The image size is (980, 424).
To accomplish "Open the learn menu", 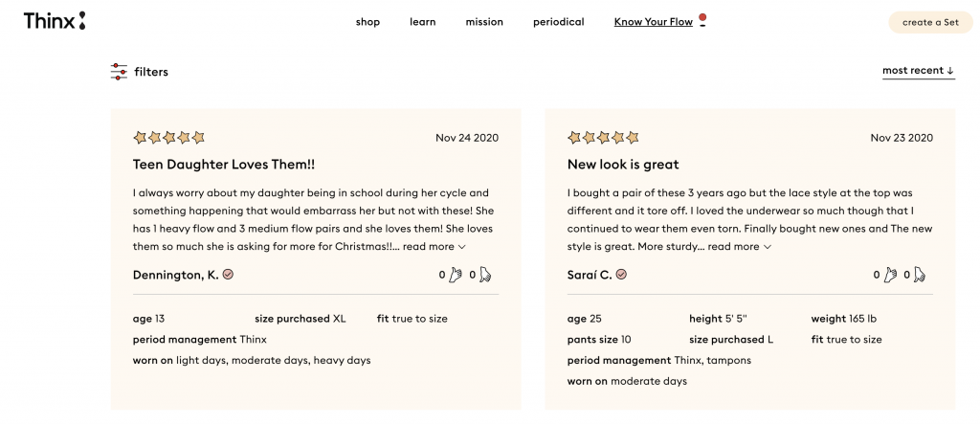I will pos(422,22).
